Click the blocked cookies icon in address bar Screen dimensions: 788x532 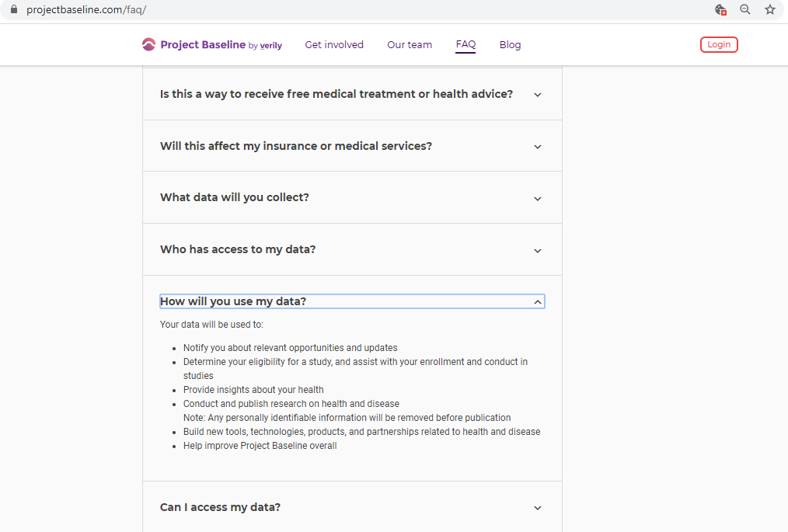click(720, 9)
